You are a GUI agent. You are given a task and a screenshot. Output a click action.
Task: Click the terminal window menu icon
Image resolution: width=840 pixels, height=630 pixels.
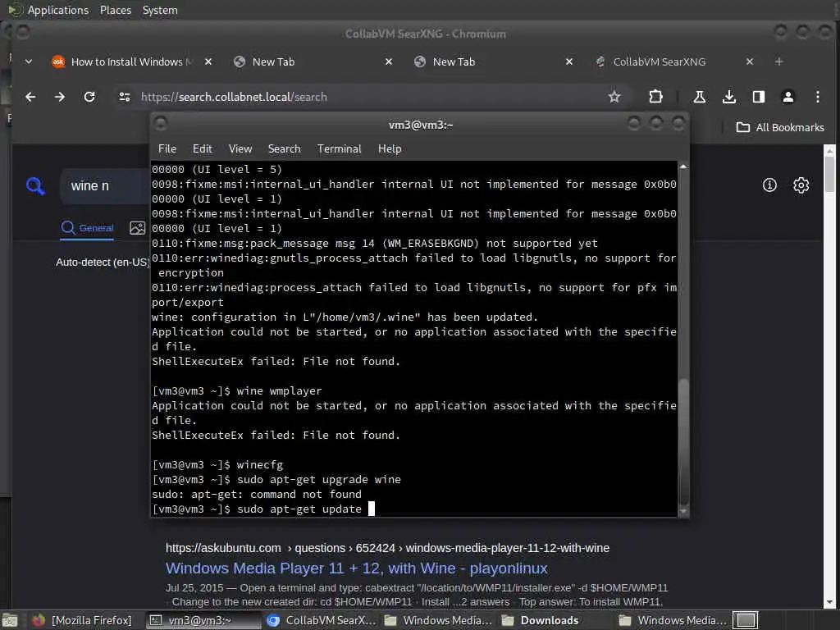161,124
